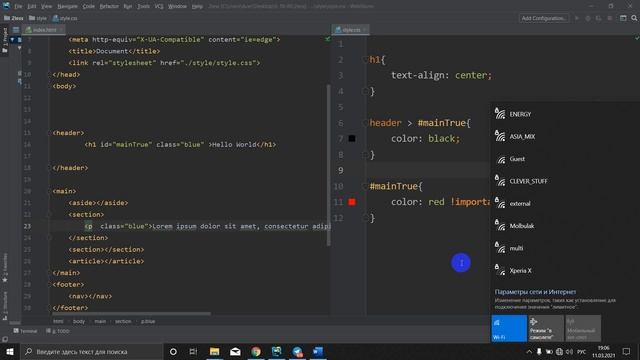The image size is (640, 360).
Task: Click the p.blue breadcrumb at editor bottom
Action: (148, 322)
